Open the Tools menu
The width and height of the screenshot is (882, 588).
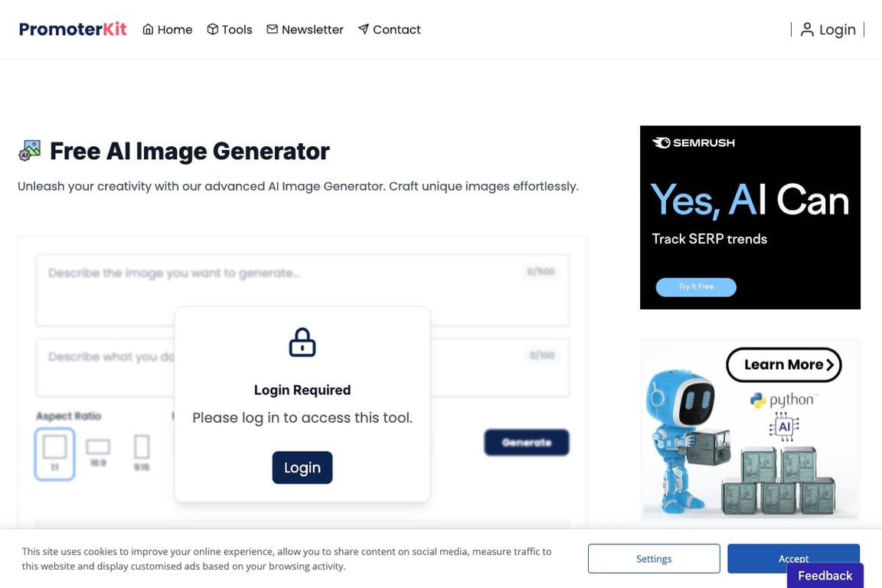[x=230, y=29]
